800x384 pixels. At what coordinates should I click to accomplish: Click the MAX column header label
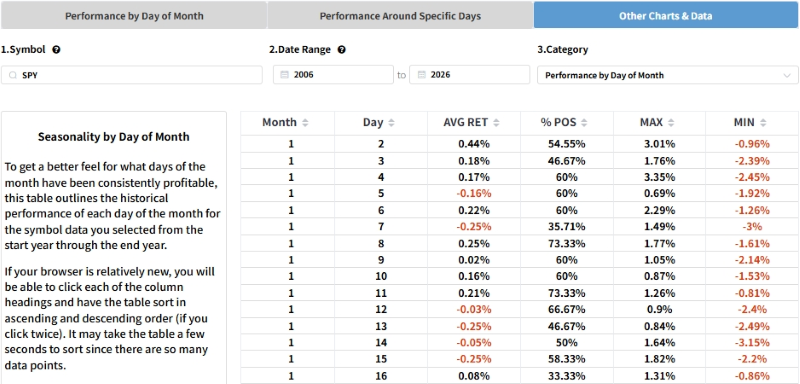(x=651, y=122)
